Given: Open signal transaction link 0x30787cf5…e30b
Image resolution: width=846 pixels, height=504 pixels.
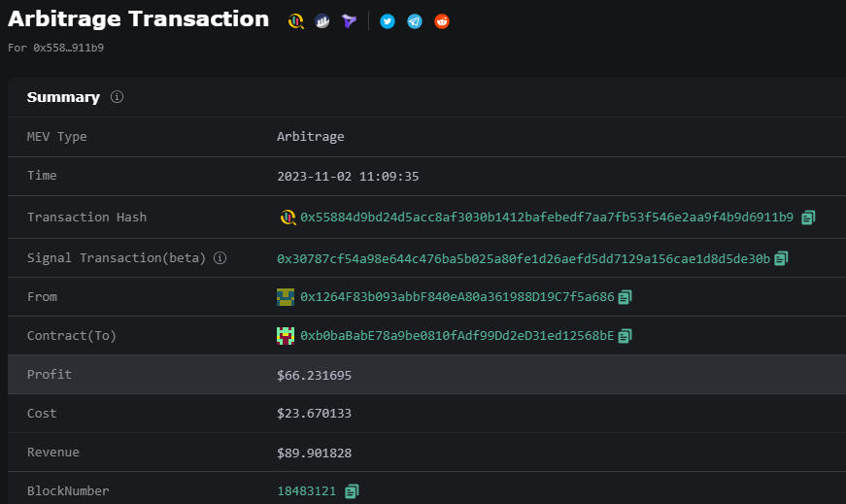Looking at the screenshot, I should pyautogui.click(x=524, y=258).
